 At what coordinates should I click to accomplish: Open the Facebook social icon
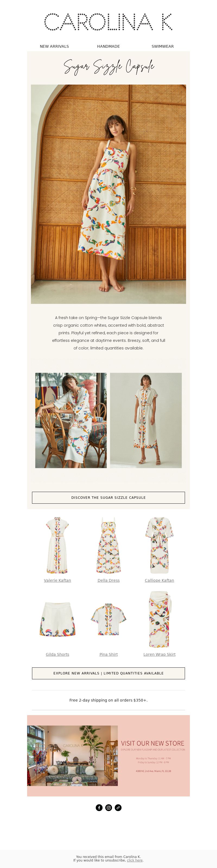pyautogui.click(x=99, y=807)
